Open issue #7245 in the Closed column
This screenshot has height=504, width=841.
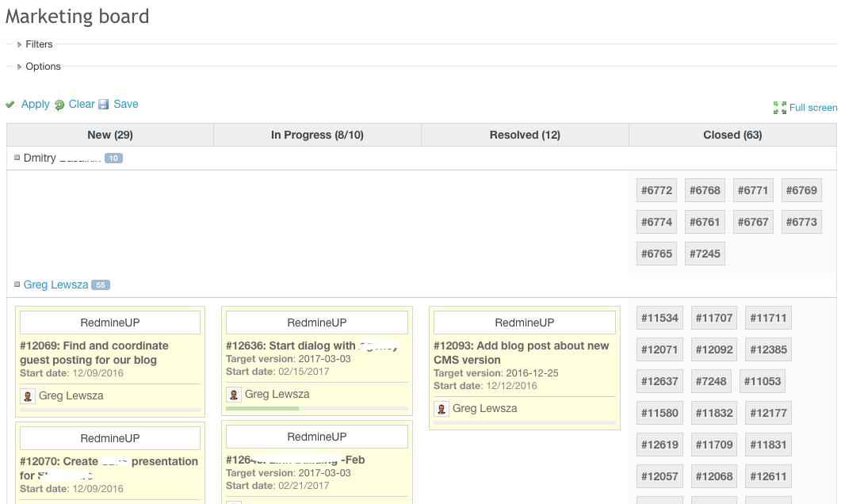pos(704,253)
